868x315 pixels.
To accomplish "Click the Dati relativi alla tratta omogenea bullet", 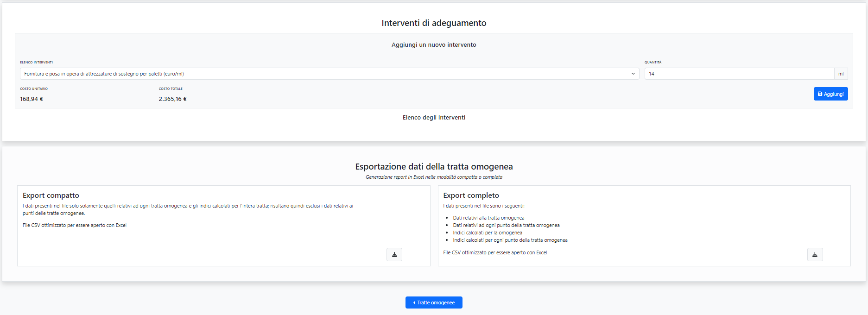I will (x=488, y=218).
